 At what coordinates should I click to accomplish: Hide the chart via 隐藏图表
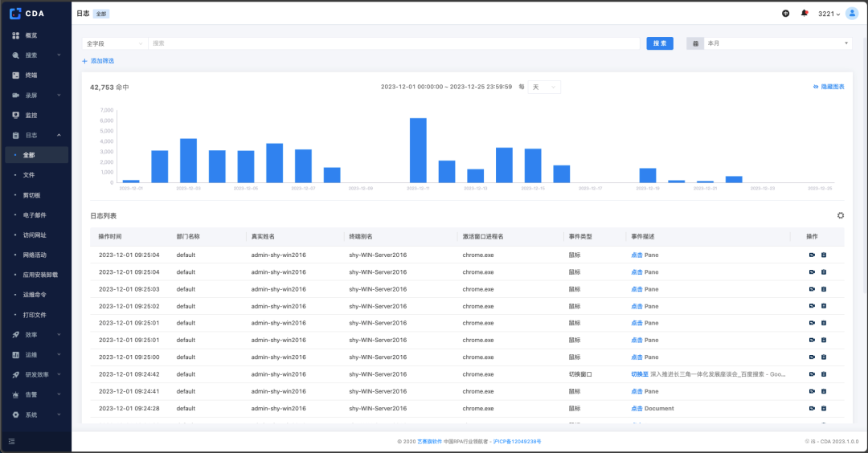[x=829, y=87]
